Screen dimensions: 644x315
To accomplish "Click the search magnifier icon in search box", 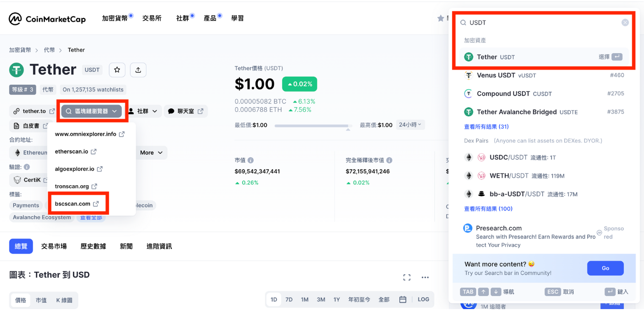I will 463,23.
